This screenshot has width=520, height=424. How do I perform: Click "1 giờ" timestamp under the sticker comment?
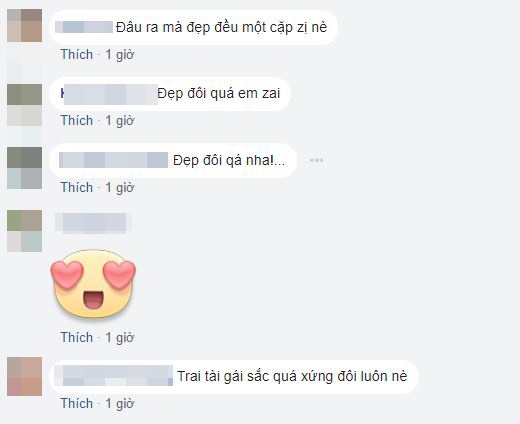coord(120,337)
